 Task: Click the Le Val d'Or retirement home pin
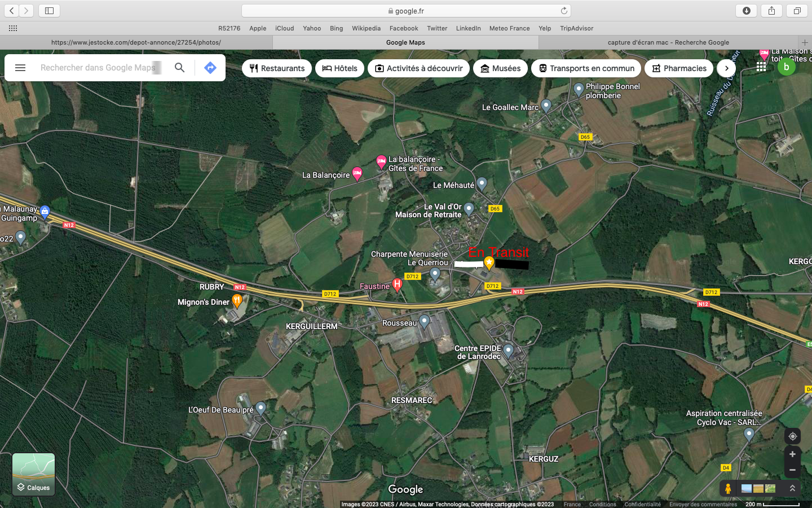click(x=469, y=209)
